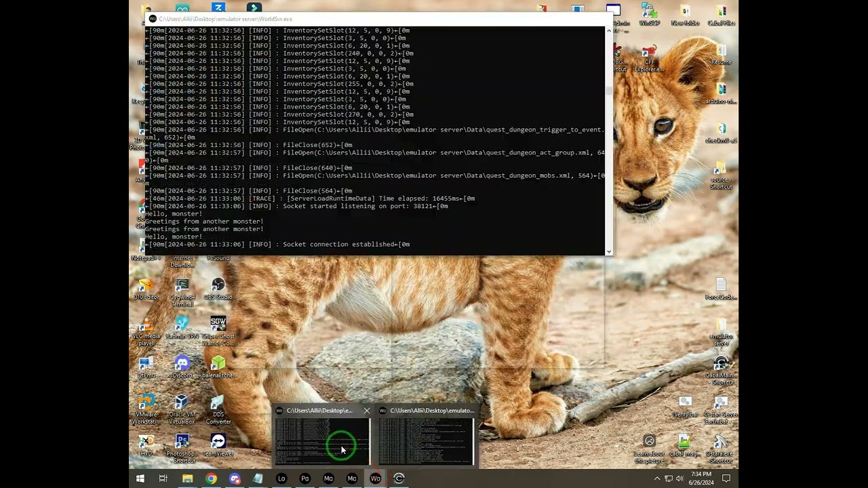
Task: Click the 'InventorySetSlot(270, 0, 0, 2)' log line
Action: click(x=279, y=115)
